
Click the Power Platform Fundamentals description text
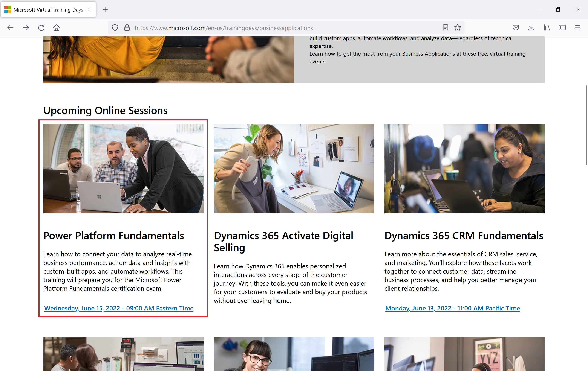click(x=118, y=271)
